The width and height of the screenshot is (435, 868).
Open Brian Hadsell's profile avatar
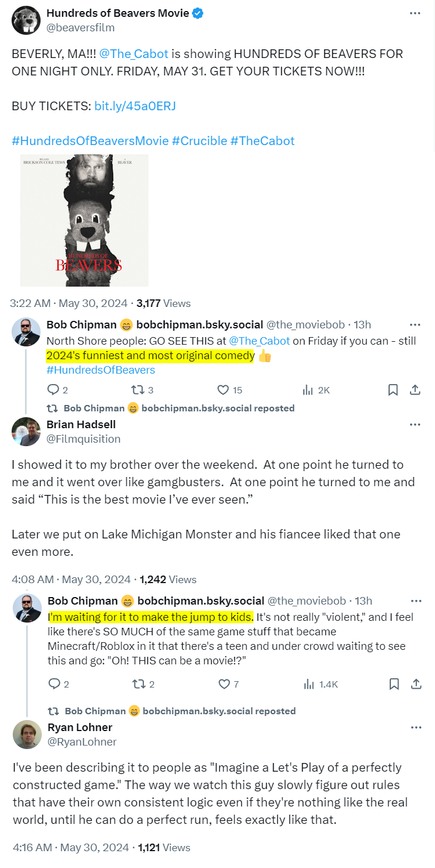click(27, 431)
